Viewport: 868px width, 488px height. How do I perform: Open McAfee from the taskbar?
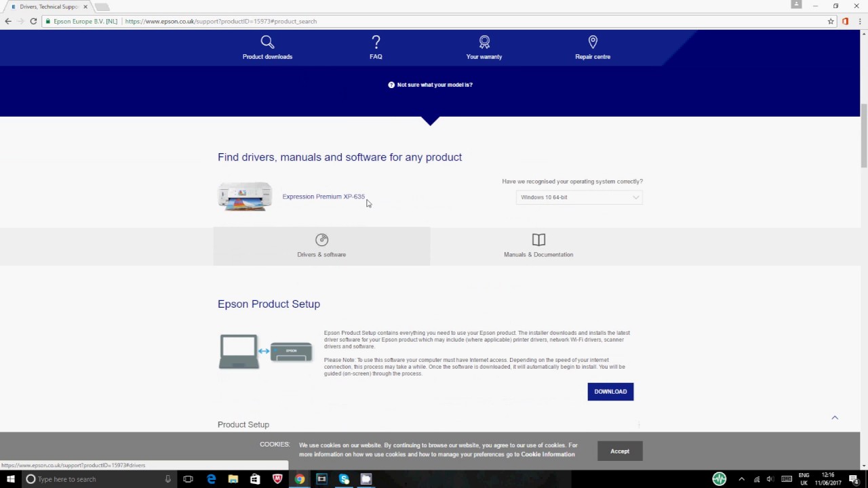point(277,479)
